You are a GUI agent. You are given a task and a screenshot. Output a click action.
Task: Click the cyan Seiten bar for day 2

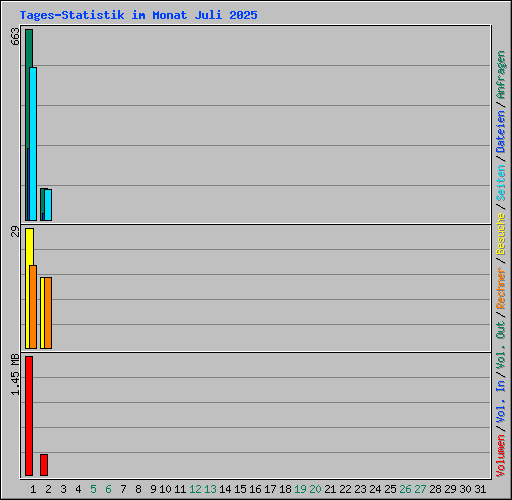[x=48, y=205]
